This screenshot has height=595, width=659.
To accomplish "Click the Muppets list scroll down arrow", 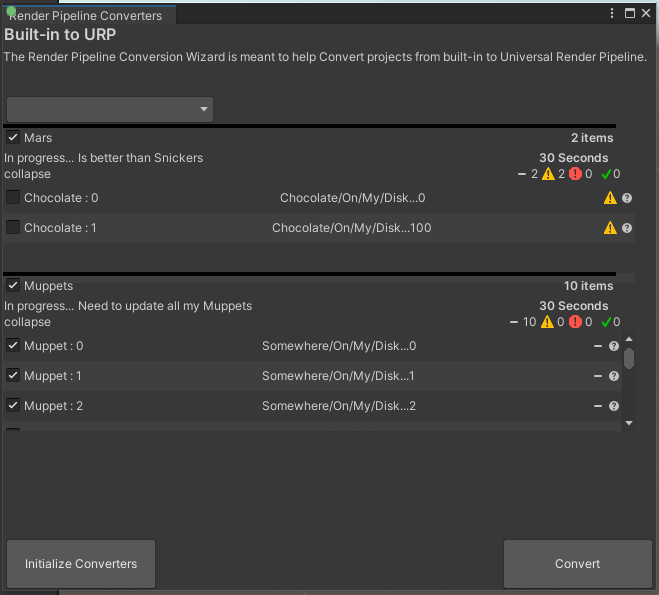I will coord(629,423).
